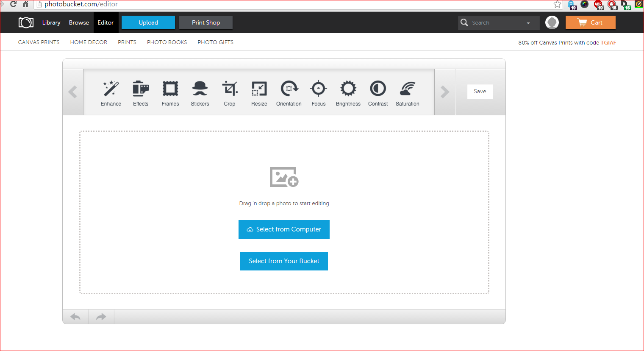Image resolution: width=644 pixels, height=351 pixels.
Task: Open the user profile avatar
Action: (552, 22)
